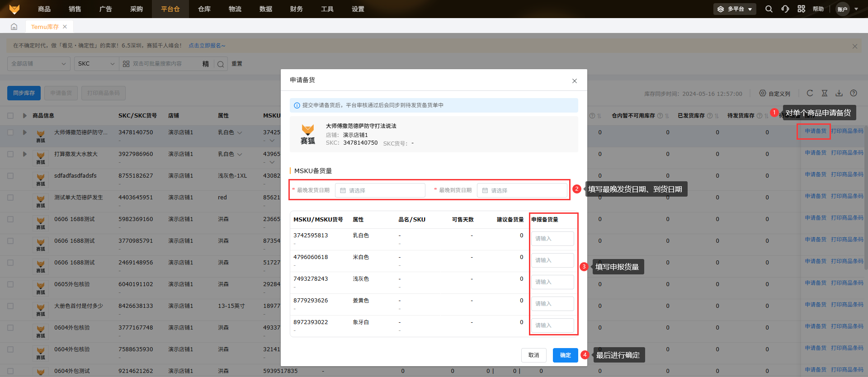The height and width of the screenshot is (377, 868).
Task: Click the calendar icon in 最晚到货日期 field
Action: [485, 191]
